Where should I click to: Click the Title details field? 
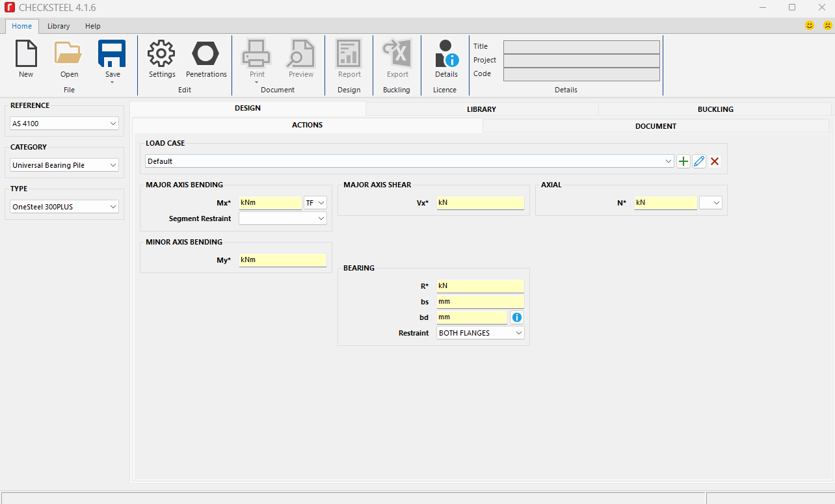[581, 47]
